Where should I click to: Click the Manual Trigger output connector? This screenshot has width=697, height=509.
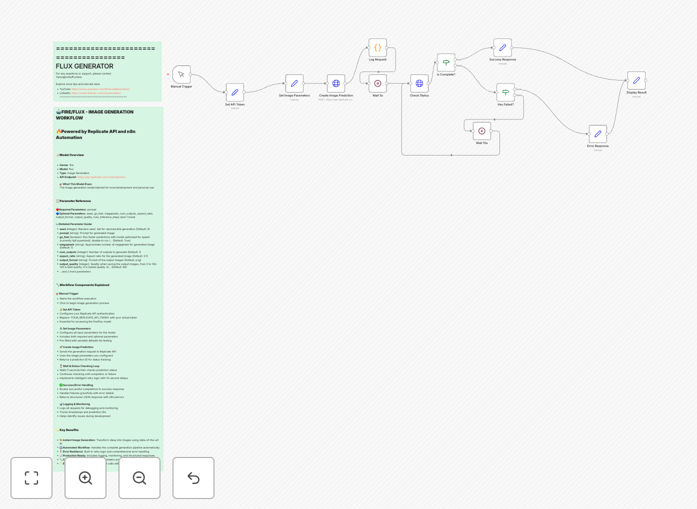point(191,75)
